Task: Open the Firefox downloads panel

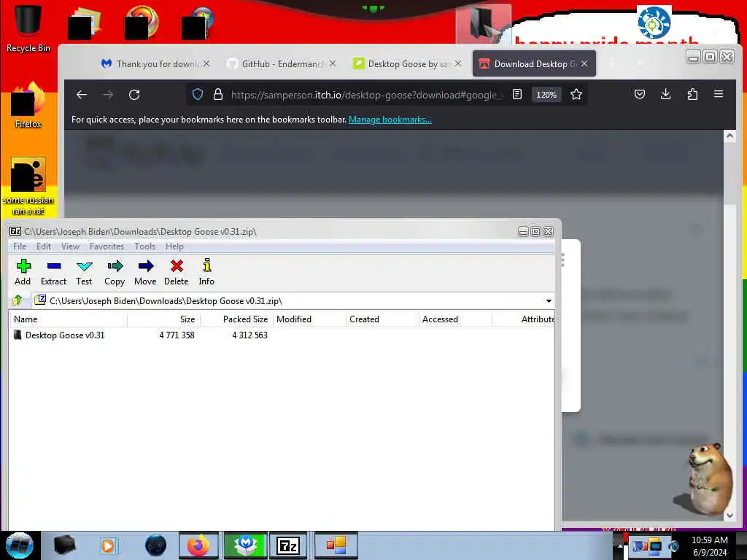Action: coord(666,94)
